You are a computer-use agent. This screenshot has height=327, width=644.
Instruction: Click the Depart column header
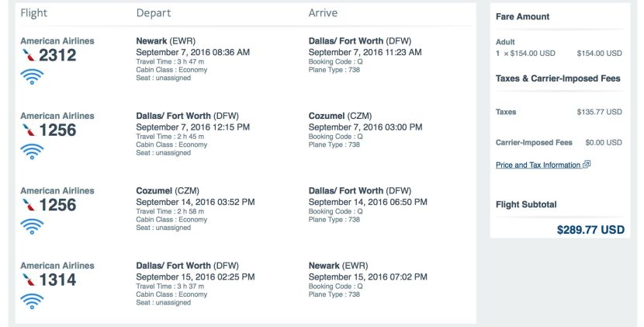[154, 13]
